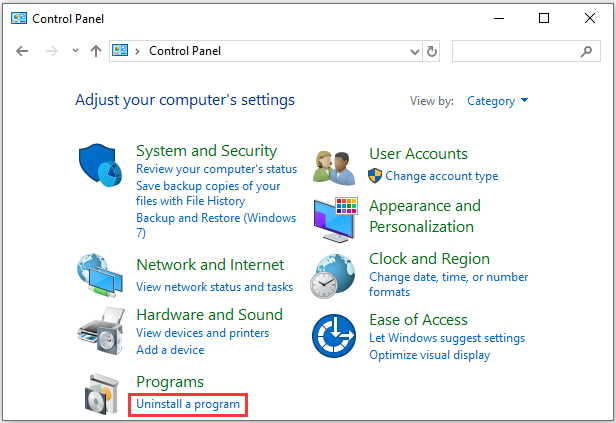Click Change account type link
This screenshot has height=423, width=616.
442,176
